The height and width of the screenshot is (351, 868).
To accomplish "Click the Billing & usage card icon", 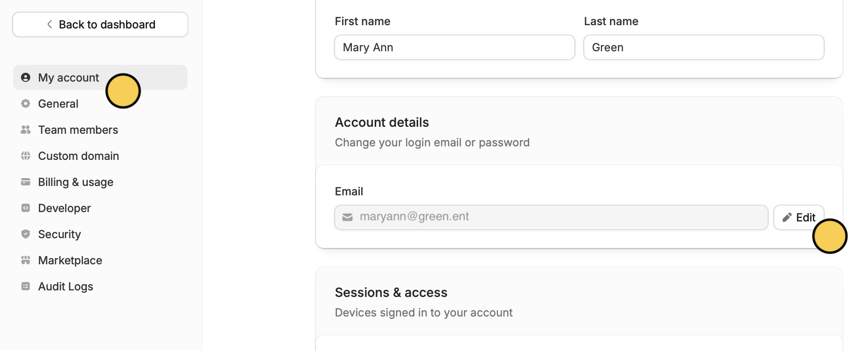I will tap(26, 182).
